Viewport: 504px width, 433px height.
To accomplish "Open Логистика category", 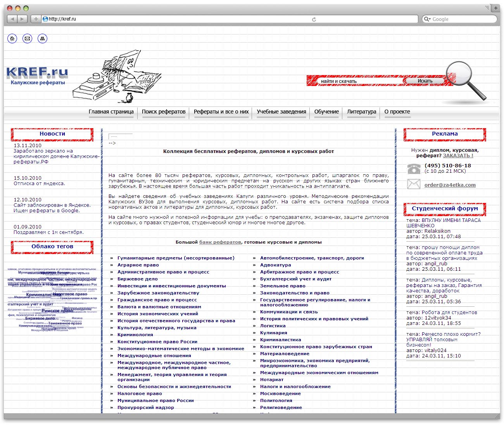I will click(x=273, y=326).
